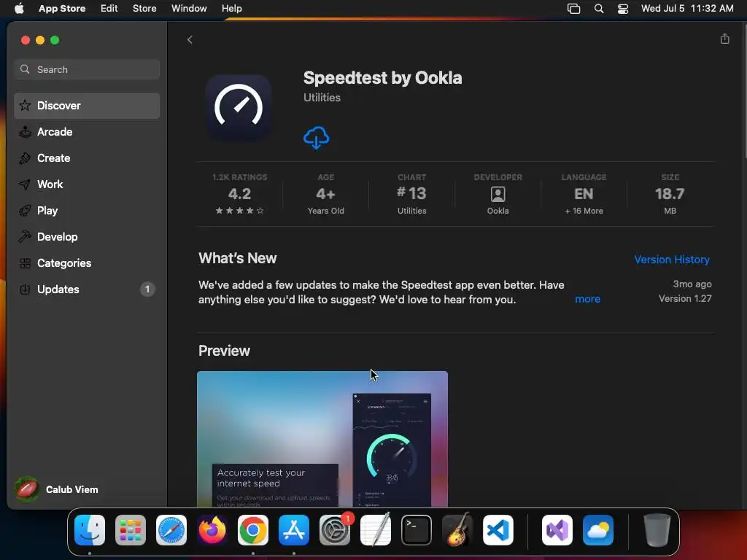Click the #13 Utilities chart ranking

click(x=411, y=194)
